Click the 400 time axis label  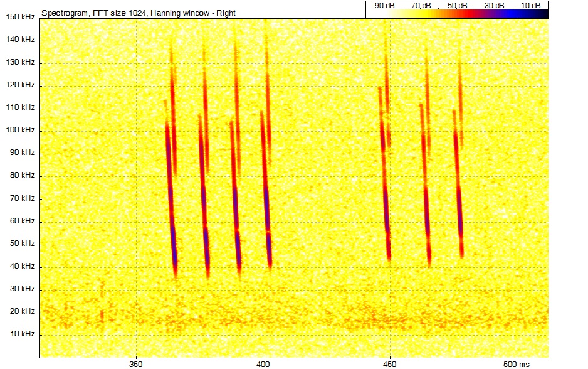(263, 365)
